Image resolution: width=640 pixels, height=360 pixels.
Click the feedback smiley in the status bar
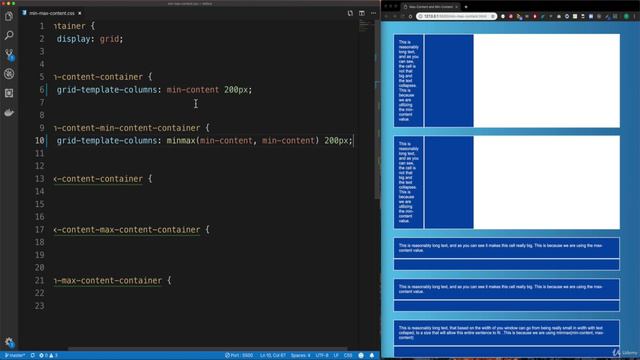click(361, 356)
